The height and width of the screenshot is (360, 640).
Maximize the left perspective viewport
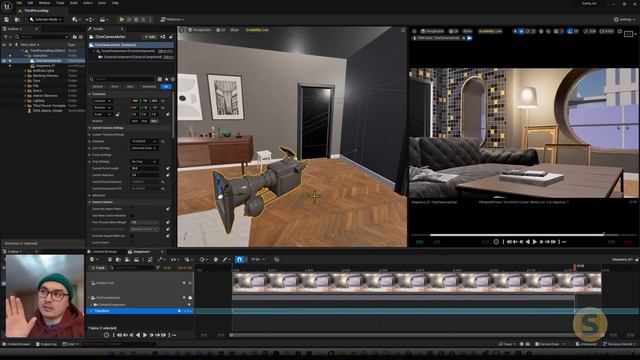tap(403, 30)
